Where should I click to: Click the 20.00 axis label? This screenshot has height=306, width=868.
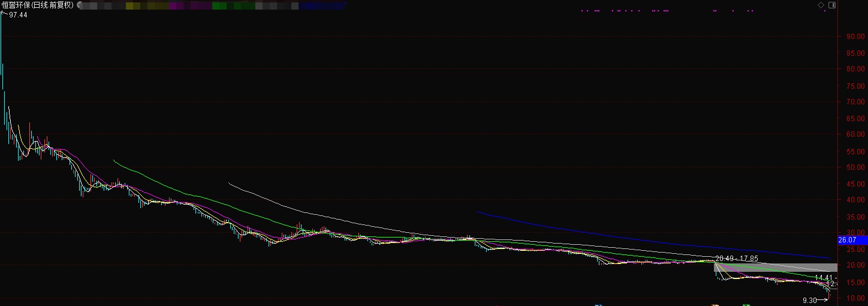[x=855, y=265]
